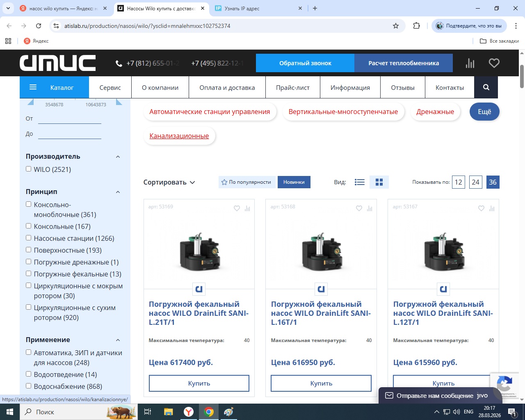Buy the SANI-L.16T/1 pump
Image resolution: width=525 pixels, height=420 pixels.
click(x=321, y=383)
